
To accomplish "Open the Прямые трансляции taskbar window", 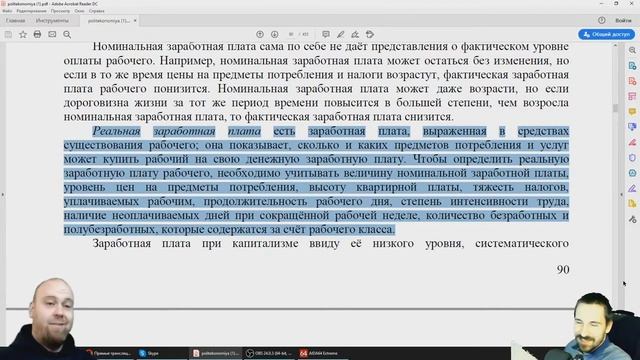I will point(109,353).
